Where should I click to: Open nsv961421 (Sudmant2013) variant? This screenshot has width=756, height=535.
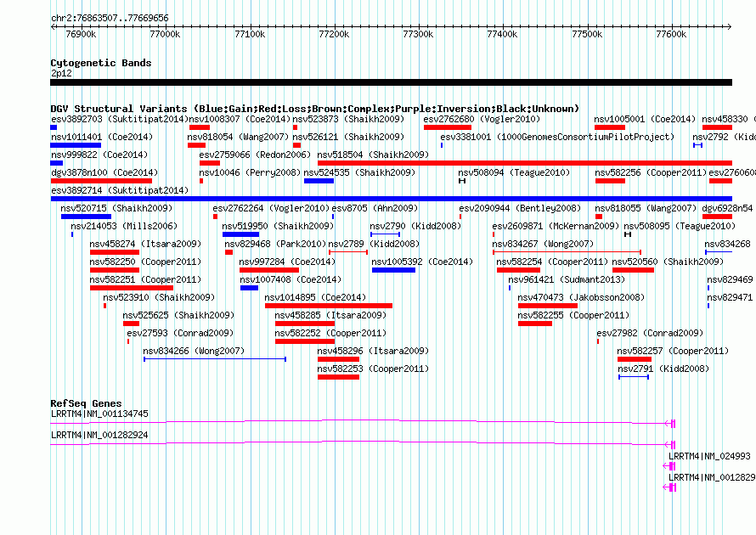click(x=567, y=279)
